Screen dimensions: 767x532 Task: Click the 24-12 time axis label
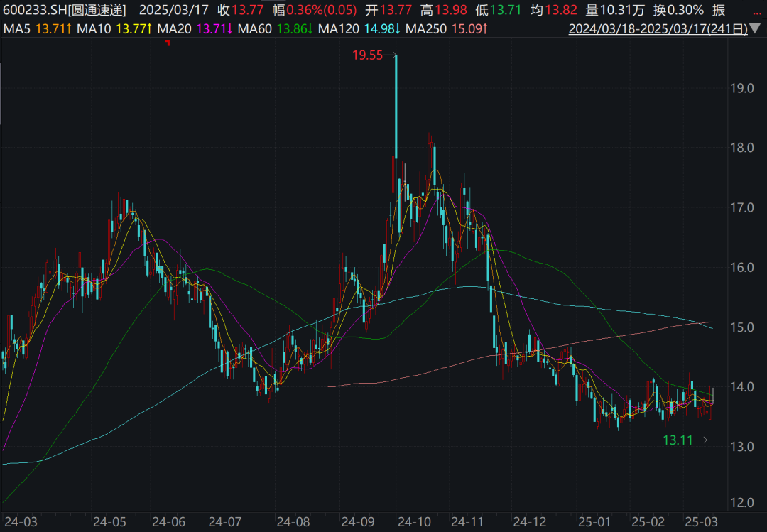click(529, 522)
